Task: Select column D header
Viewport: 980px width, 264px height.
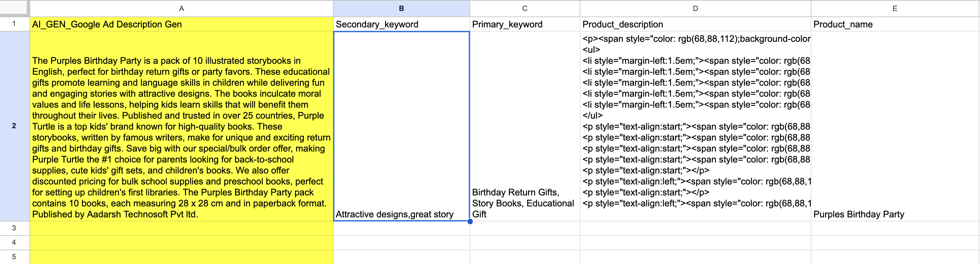Action: pyautogui.click(x=695, y=8)
